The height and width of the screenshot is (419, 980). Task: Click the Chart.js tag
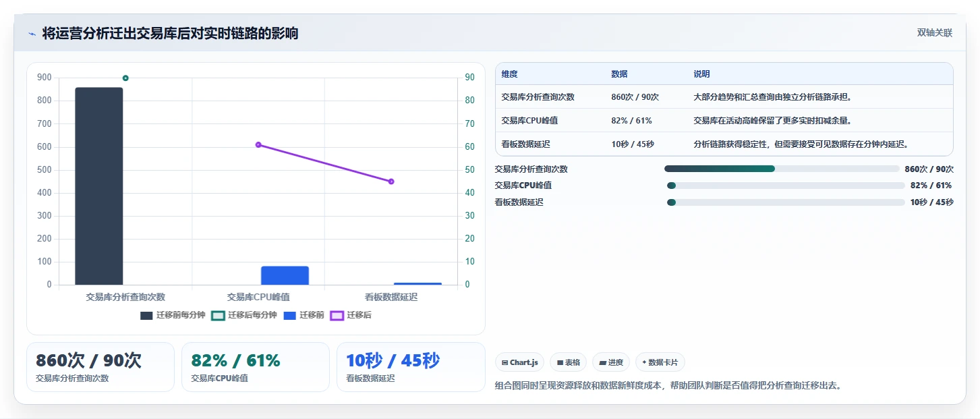coord(519,362)
